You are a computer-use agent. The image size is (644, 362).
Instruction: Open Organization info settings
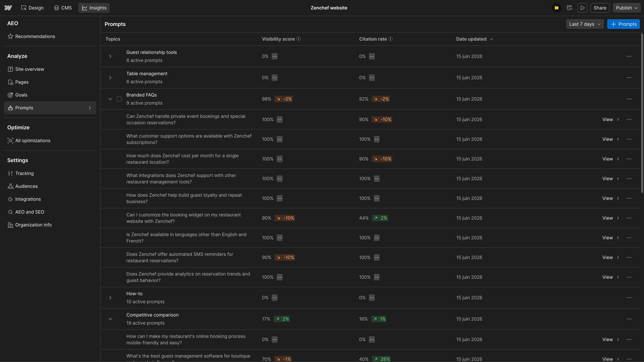50,225
